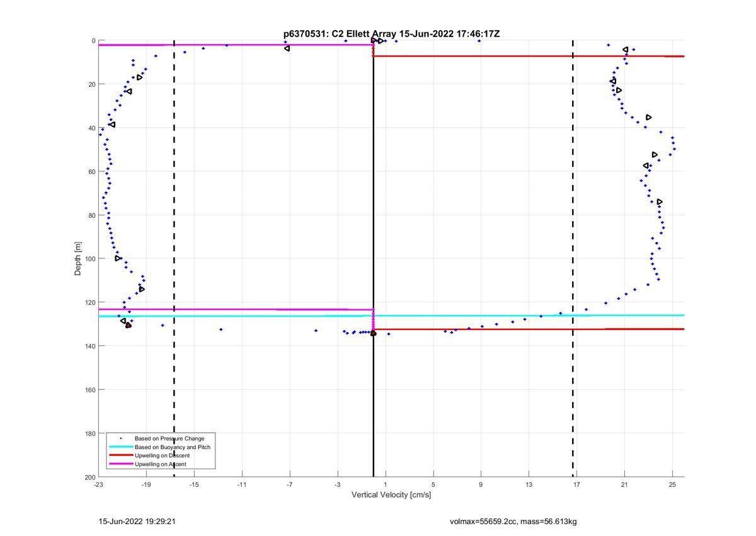Click the left dashed vertical line
Viewport: 756px width, 536px height.
tap(174, 258)
